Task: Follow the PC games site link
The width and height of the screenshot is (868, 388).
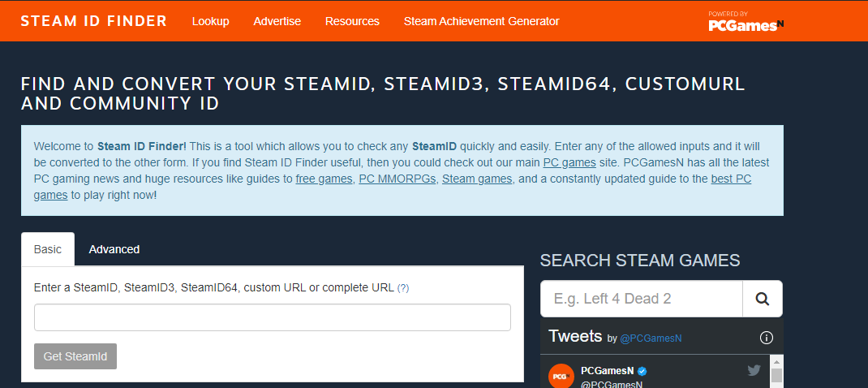Action: (569, 163)
